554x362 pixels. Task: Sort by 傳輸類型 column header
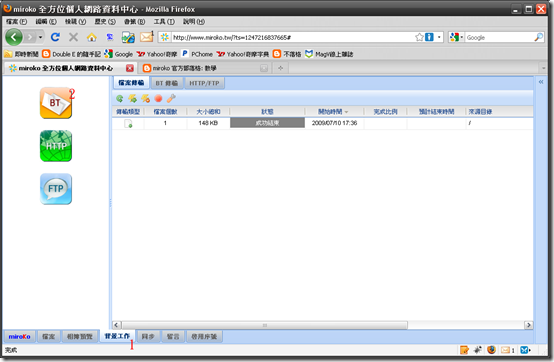pos(128,112)
